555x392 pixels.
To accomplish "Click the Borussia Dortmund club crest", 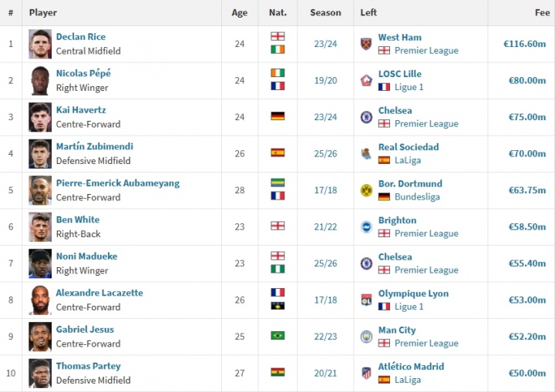I will 366,190.
